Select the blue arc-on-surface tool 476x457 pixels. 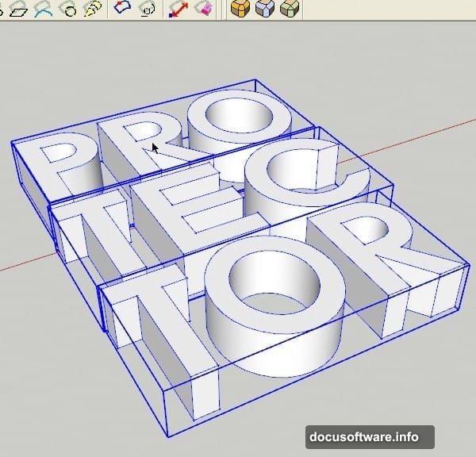(44, 9)
